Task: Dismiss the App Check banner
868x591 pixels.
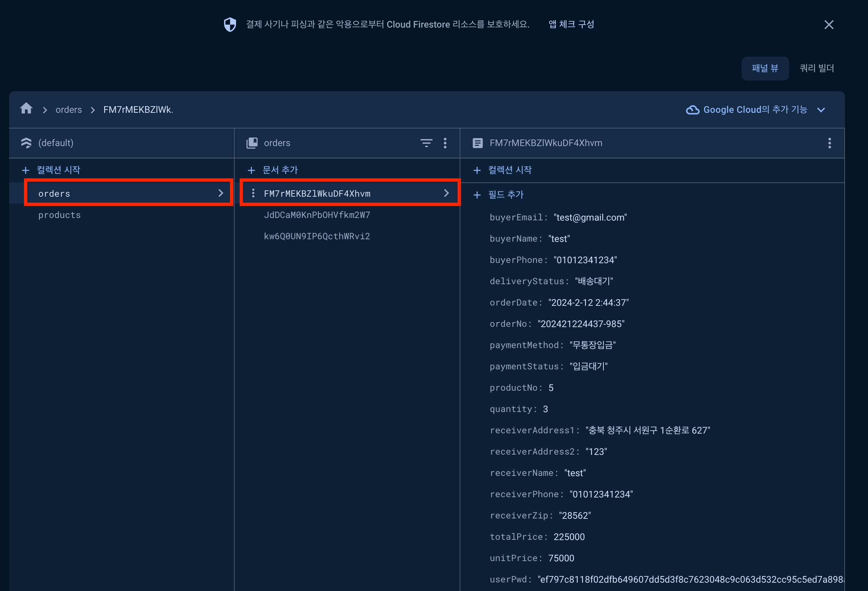Action: (829, 25)
